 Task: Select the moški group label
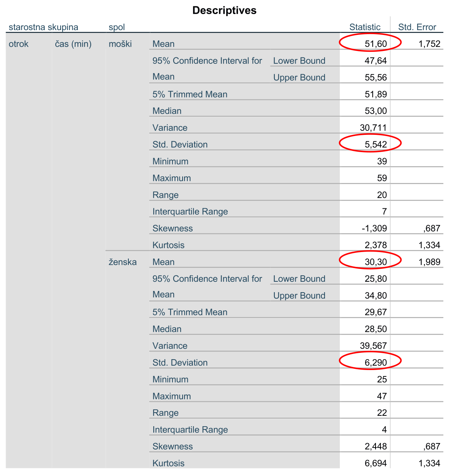click(120, 44)
